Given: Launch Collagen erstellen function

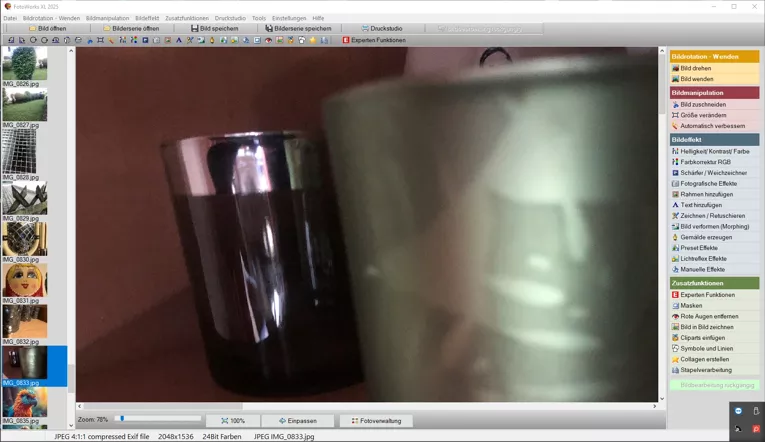Looking at the screenshot, I should 706,359.
